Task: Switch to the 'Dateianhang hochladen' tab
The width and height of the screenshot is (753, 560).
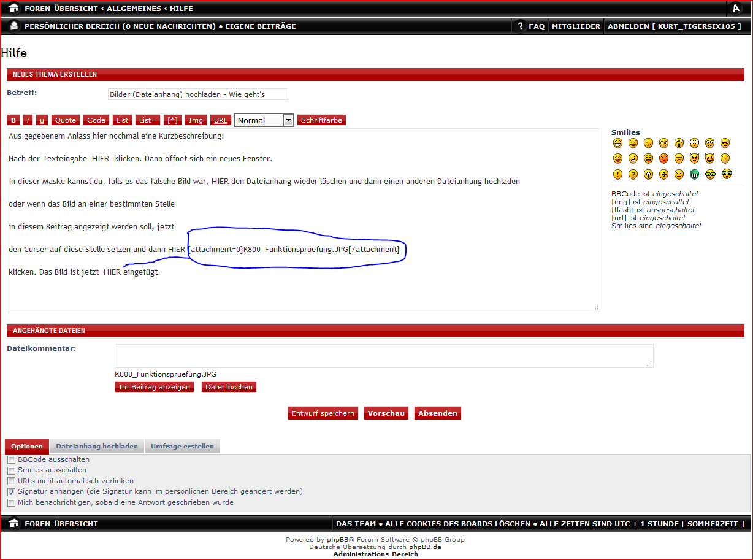Action: [x=97, y=447]
